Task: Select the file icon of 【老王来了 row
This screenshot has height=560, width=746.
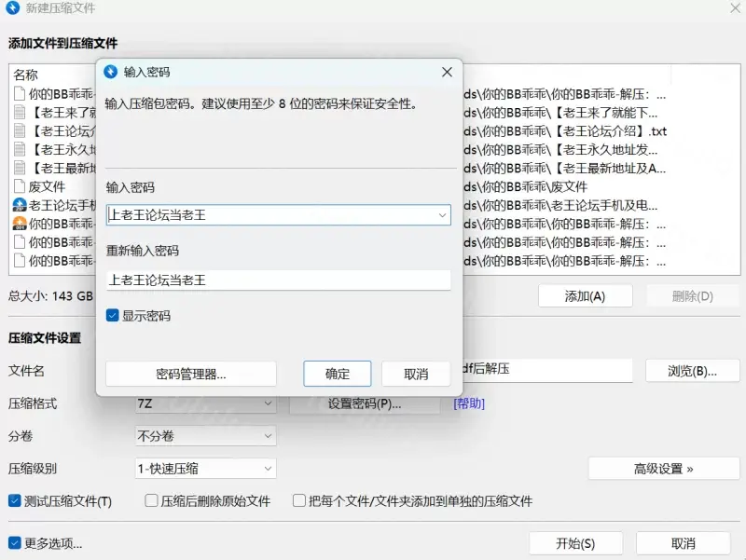Action: [x=20, y=112]
